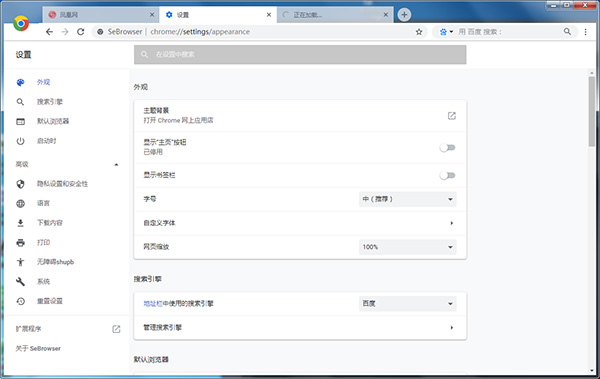
Task: Open 扩展程序 external link icon
Action: [x=116, y=329]
